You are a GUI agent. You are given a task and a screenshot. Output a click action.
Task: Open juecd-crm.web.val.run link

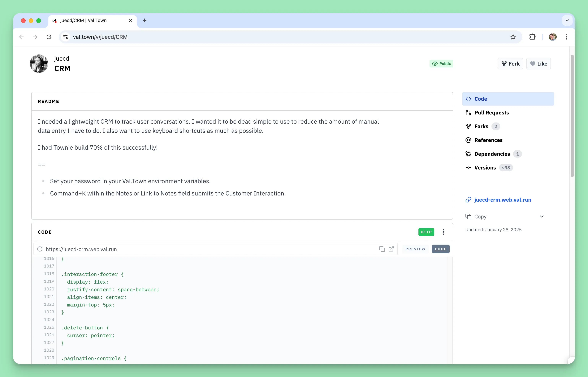[503, 200]
